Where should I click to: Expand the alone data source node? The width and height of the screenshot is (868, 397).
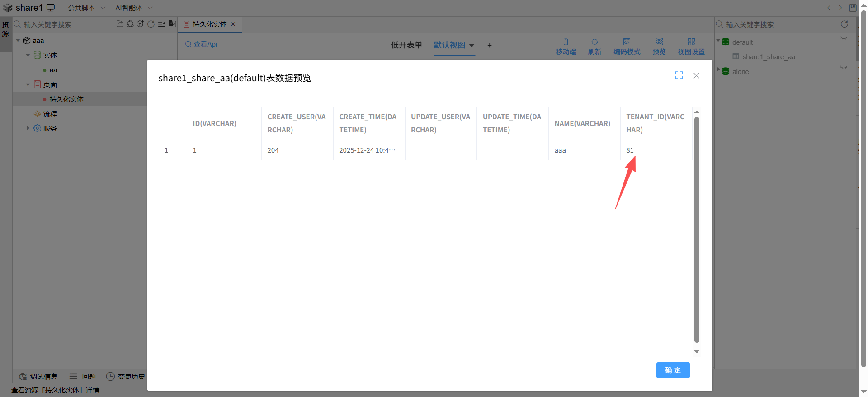(718, 70)
